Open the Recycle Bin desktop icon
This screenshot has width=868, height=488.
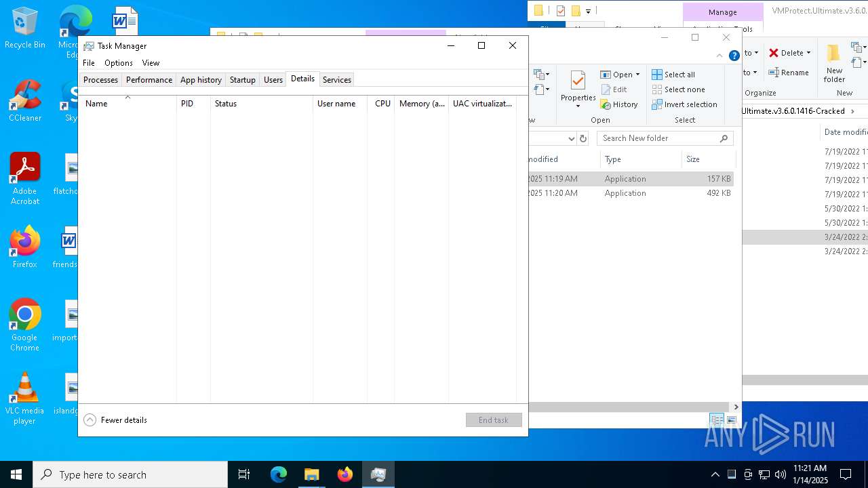point(25,28)
